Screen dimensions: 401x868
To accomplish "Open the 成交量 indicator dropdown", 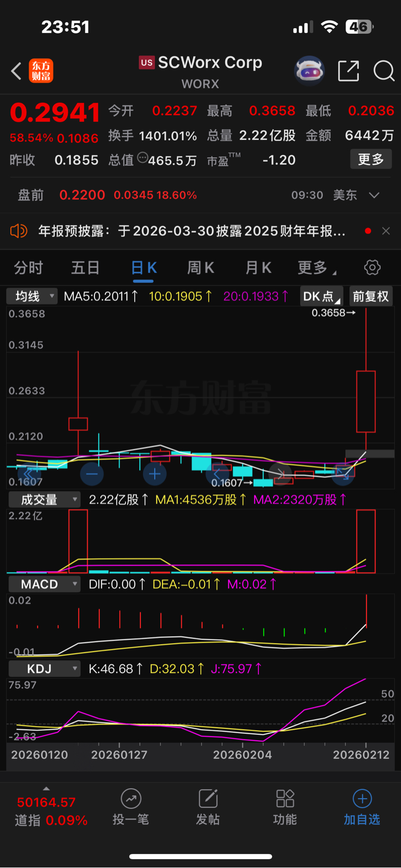I will [x=44, y=500].
